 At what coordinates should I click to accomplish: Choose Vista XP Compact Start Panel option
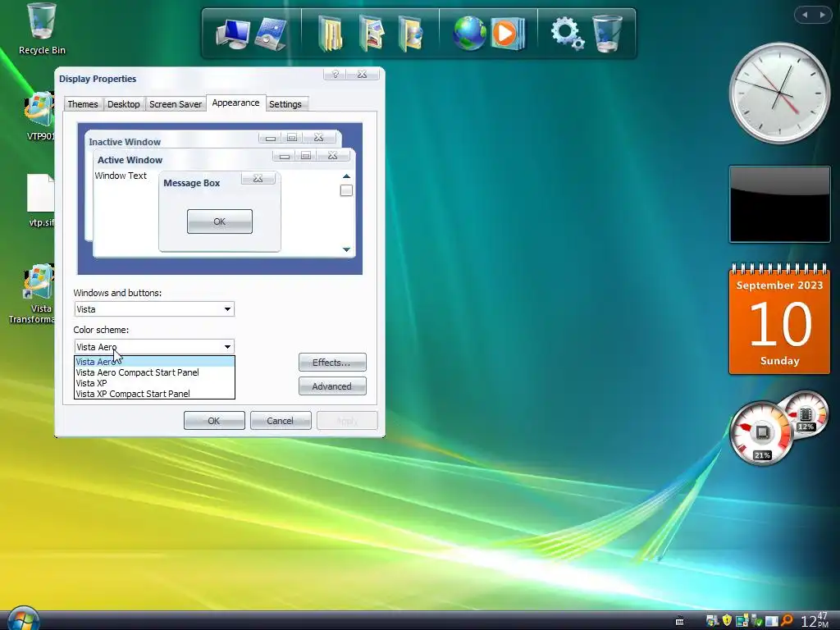(x=154, y=394)
